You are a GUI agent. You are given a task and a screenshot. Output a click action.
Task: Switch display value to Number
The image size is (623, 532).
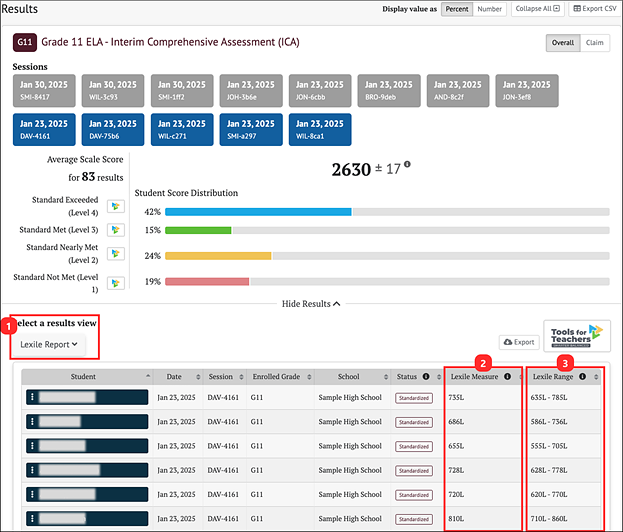click(x=489, y=9)
